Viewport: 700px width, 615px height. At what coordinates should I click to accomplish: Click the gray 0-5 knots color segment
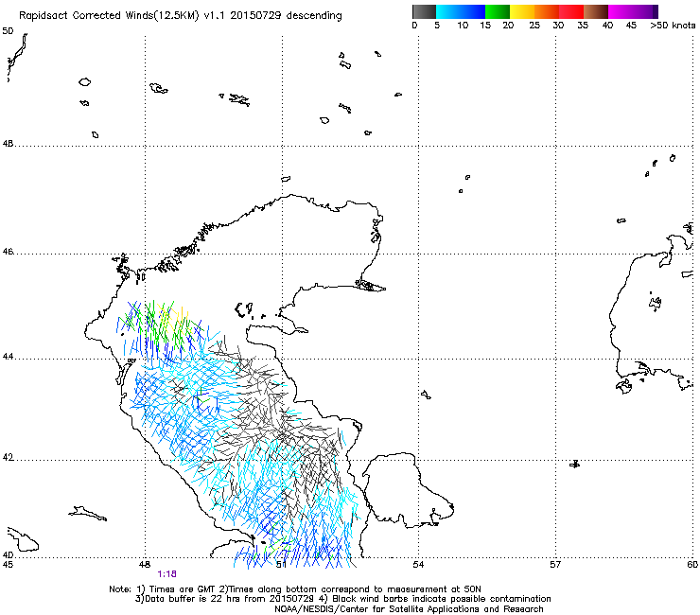tap(424, 11)
